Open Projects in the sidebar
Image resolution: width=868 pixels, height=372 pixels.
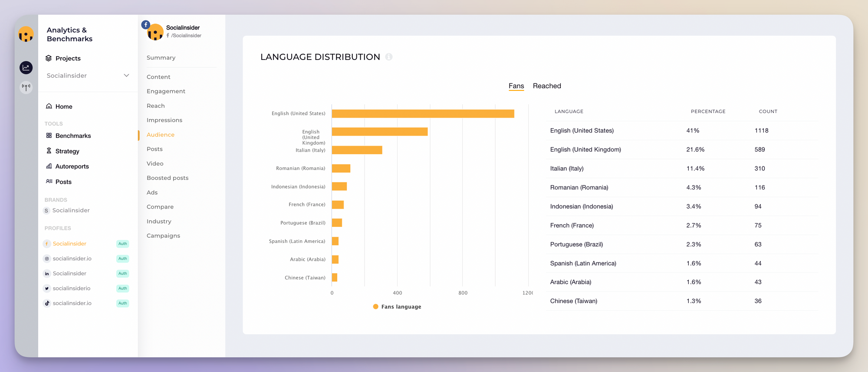pos(68,58)
